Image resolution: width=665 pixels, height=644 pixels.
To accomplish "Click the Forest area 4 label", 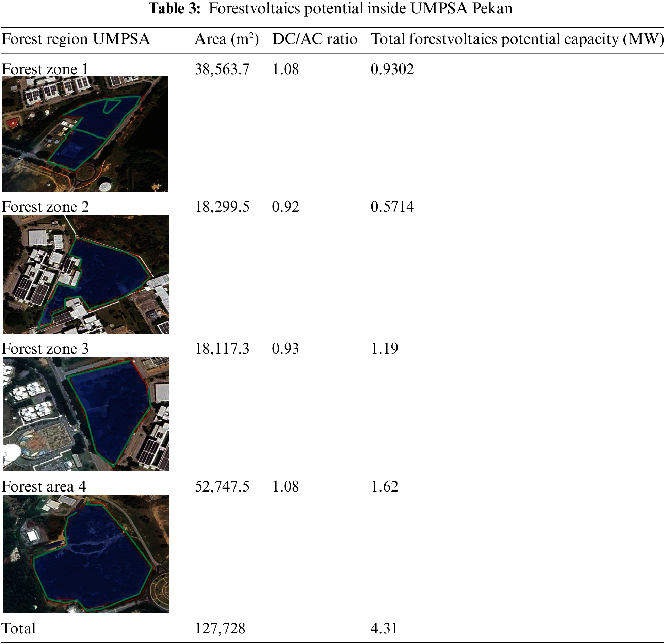I will coord(44,486).
